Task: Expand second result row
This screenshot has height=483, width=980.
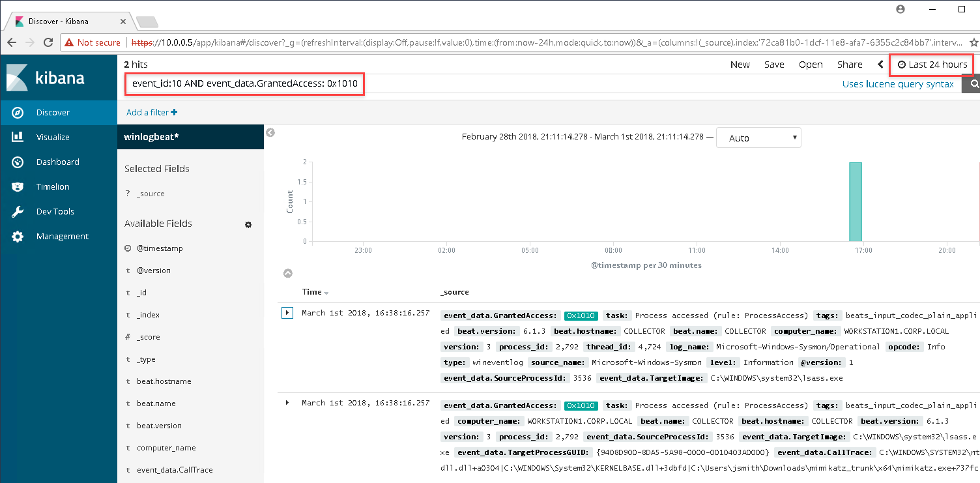Action: point(287,403)
